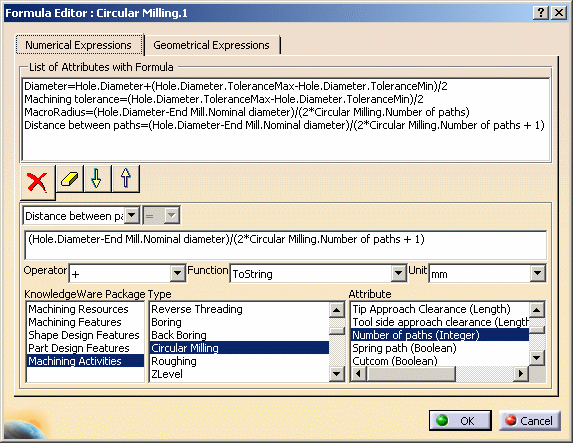This screenshot has width=573, height=443.
Task: Select Machining Features in package list
Action: coord(75,322)
